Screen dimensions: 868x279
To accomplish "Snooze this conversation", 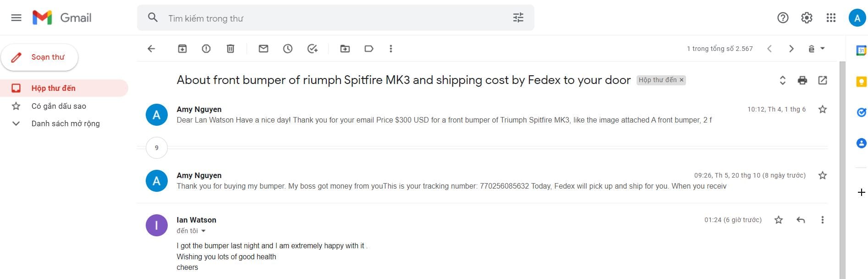I will [288, 49].
